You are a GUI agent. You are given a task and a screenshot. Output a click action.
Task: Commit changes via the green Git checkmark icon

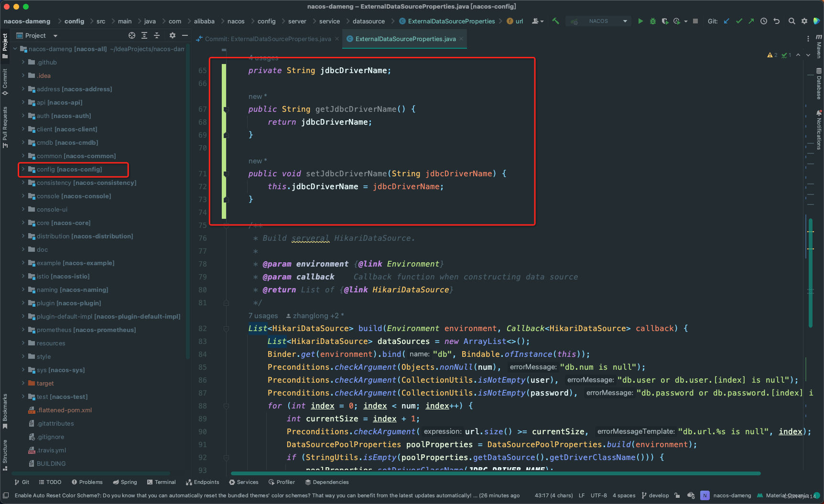click(739, 21)
